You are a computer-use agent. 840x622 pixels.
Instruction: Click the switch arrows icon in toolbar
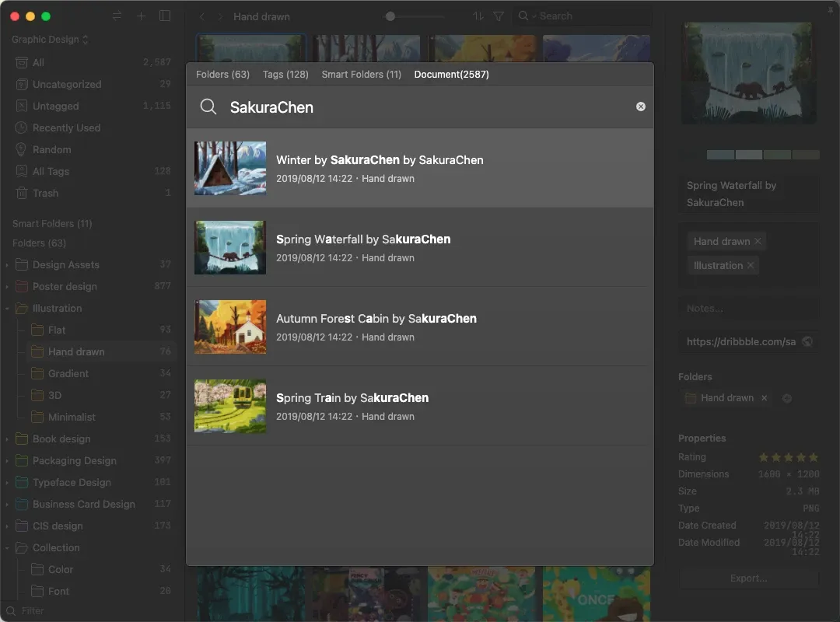(x=117, y=16)
